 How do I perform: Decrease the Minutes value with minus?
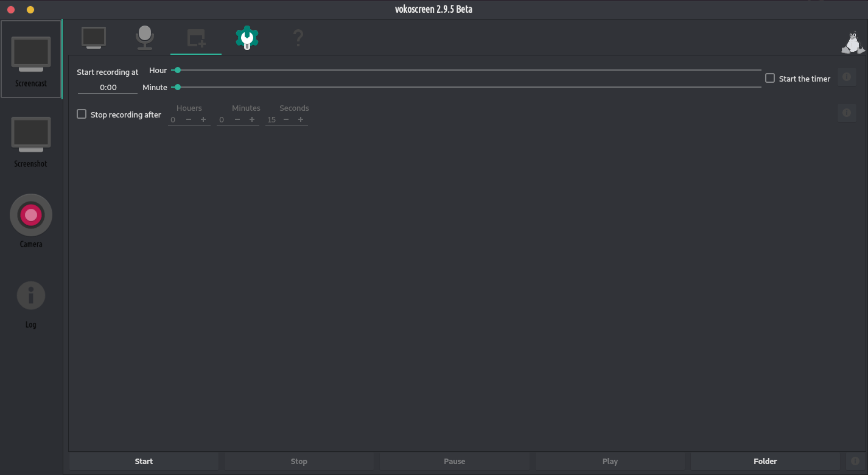pyautogui.click(x=237, y=119)
